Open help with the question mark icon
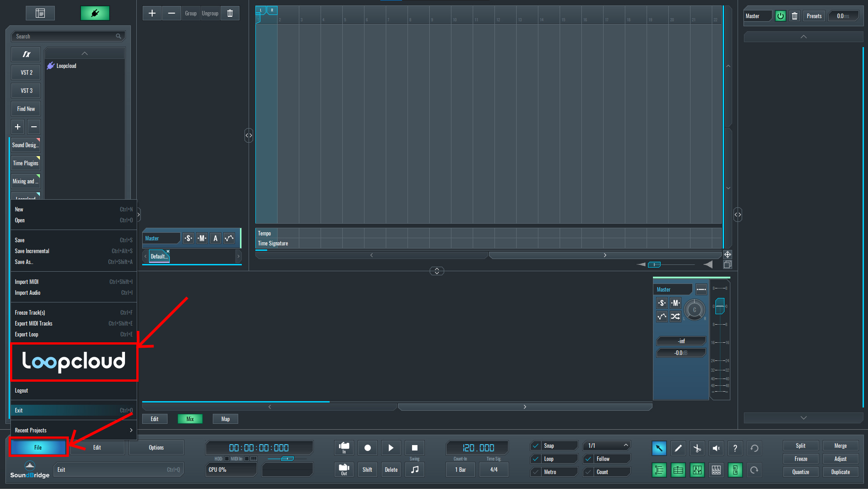Screen dimensions: 868x489 (735, 448)
